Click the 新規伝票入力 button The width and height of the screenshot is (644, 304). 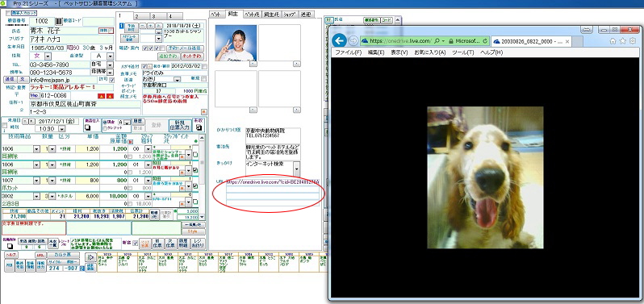179,125
